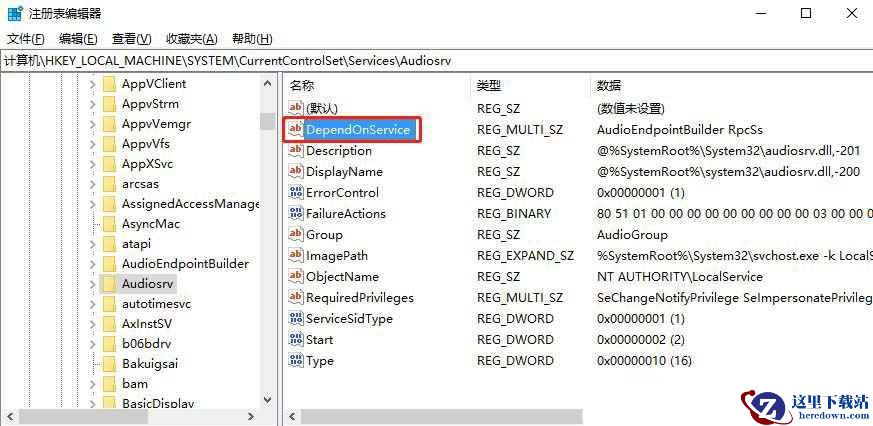Click the Registry Editor app icon in title bar
The width and height of the screenshot is (873, 426).
[16, 14]
